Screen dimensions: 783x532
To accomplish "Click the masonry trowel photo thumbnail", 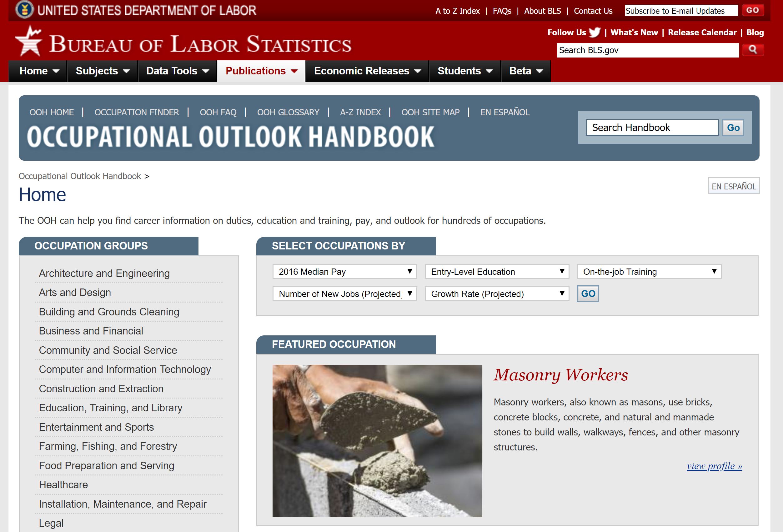I will click(x=377, y=441).
